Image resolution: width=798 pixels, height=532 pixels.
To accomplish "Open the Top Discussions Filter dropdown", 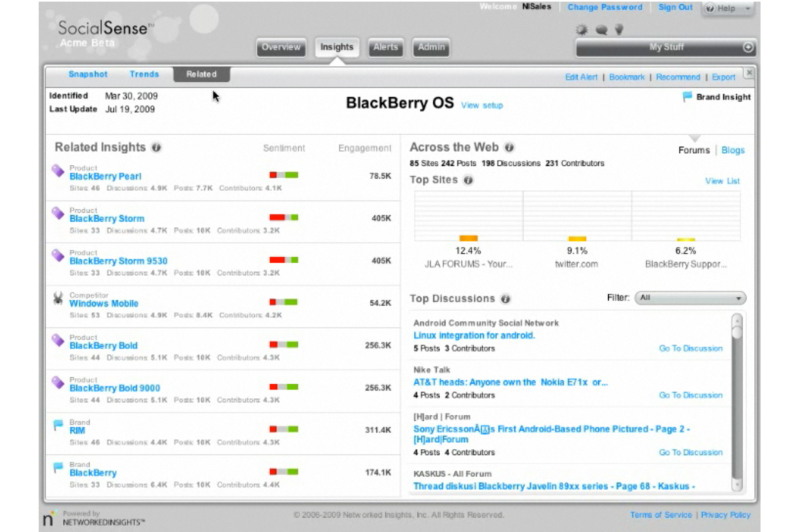I will [690, 298].
